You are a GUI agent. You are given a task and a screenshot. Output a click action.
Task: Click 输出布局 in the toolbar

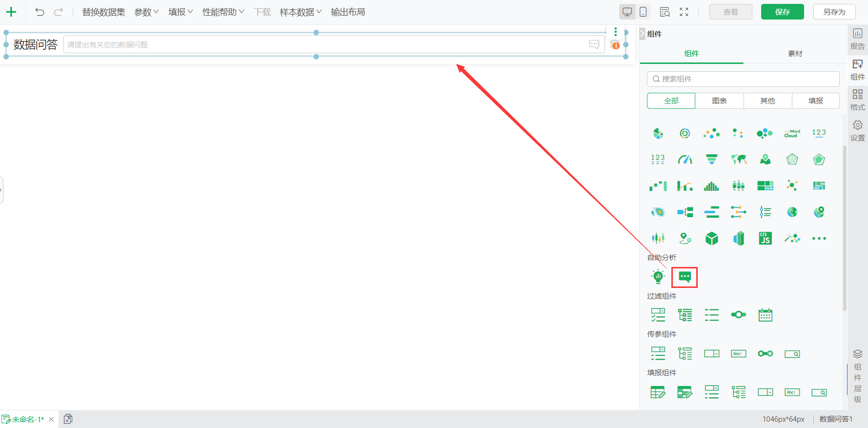click(x=348, y=12)
